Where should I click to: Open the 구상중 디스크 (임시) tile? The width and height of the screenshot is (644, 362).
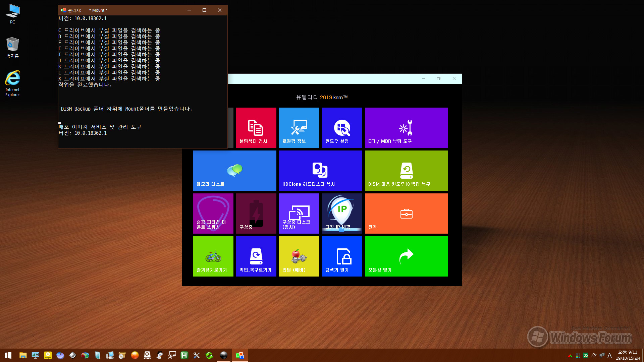pyautogui.click(x=299, y=213)
